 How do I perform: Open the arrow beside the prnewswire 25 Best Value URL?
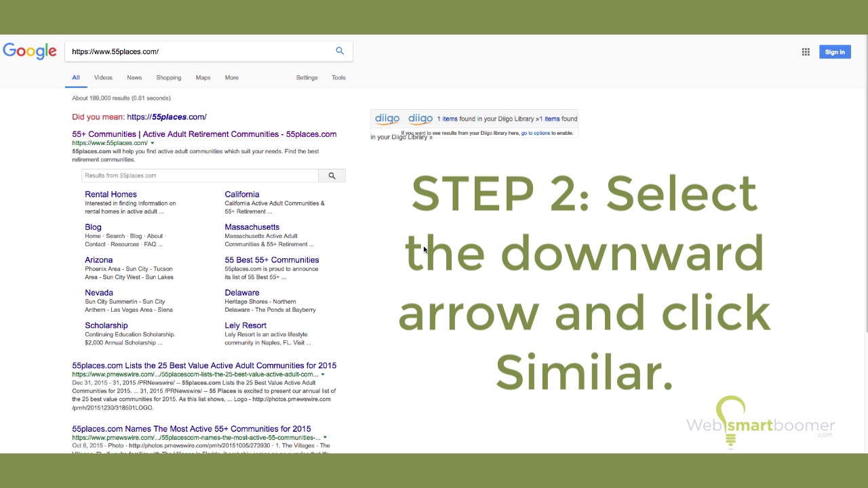(323, 374)
